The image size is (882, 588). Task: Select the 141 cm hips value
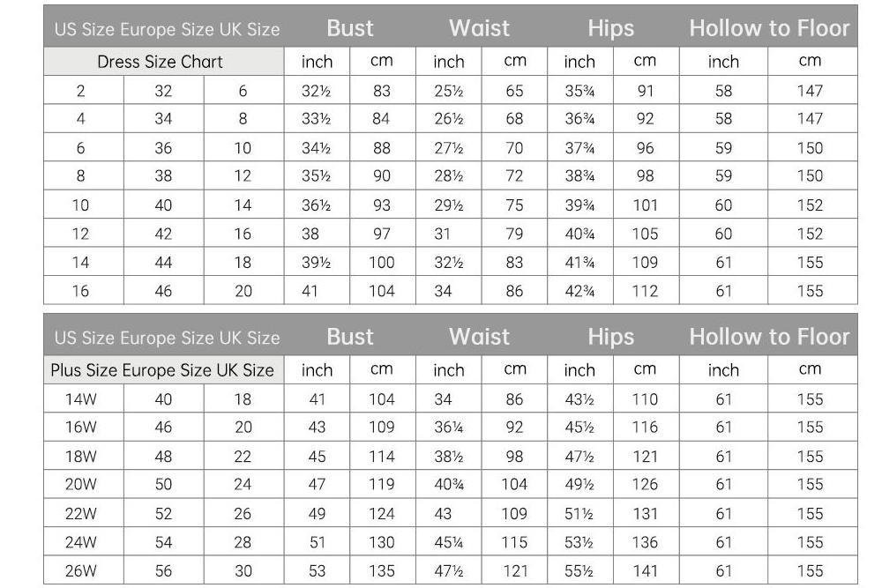pos(645,570)
